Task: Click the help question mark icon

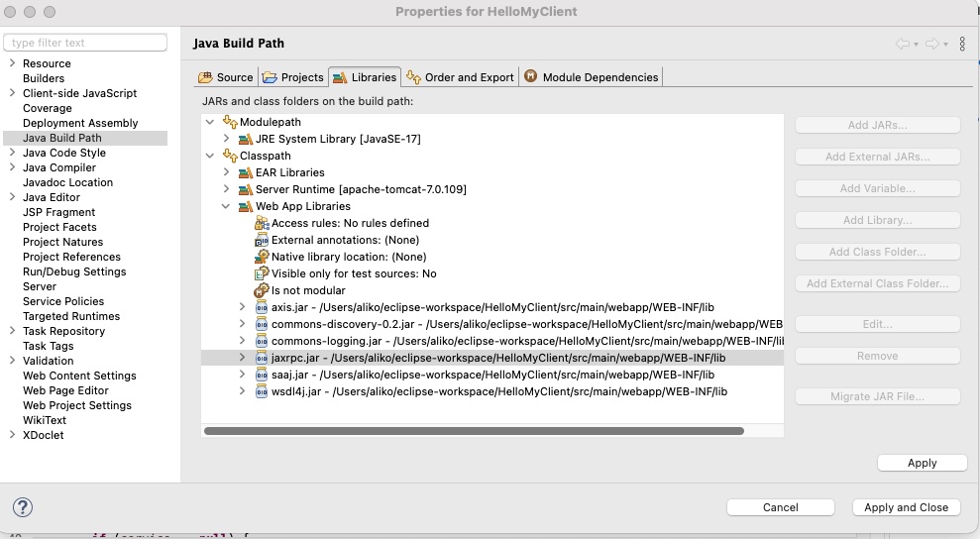Action: 23,507
